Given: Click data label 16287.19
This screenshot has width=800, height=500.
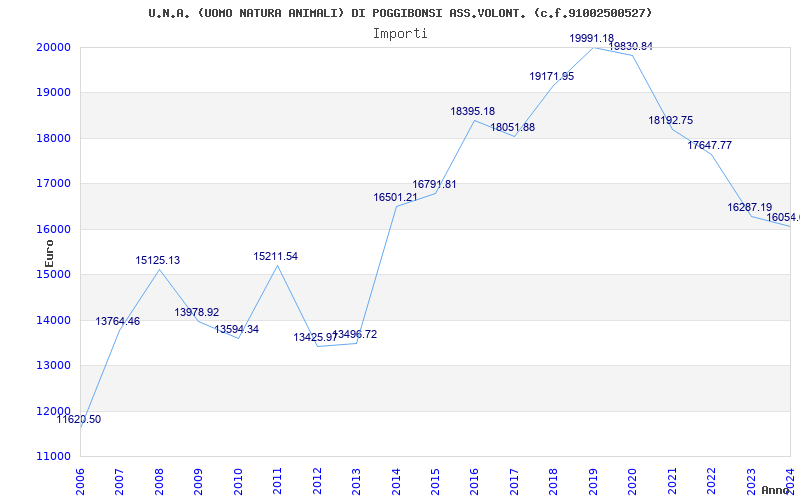Looking at the screenshot, I should pyautogui.click(x=749, y=207).
